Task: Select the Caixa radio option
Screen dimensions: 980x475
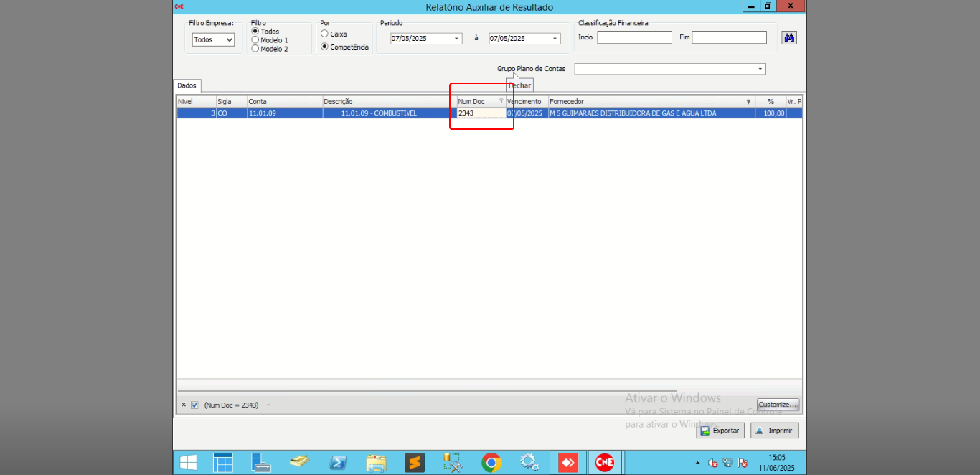Action: (325, 34)
